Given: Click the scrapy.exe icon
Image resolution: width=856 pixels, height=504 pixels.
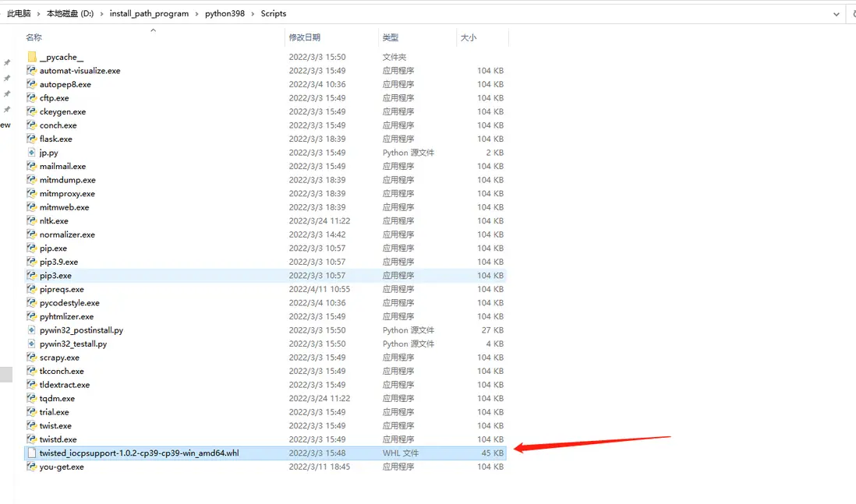Looking at the screenshot, I should click(32, 358).
